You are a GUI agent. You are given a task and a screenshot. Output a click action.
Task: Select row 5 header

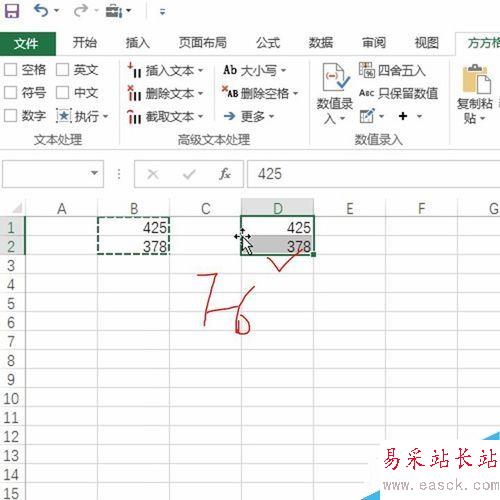(x=11, y=304)
